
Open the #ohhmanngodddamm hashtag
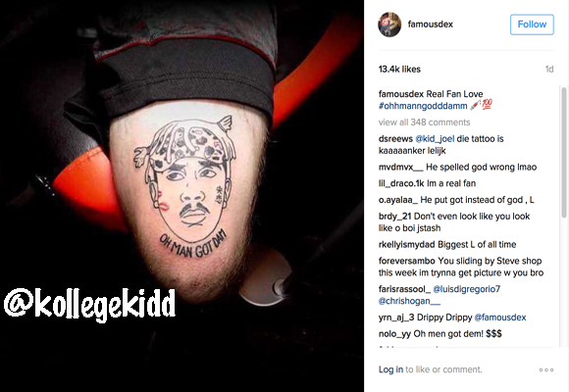point(423,106)
